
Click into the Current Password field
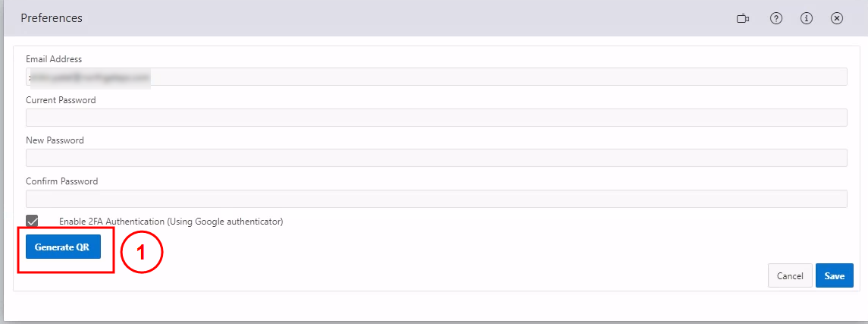436,118
